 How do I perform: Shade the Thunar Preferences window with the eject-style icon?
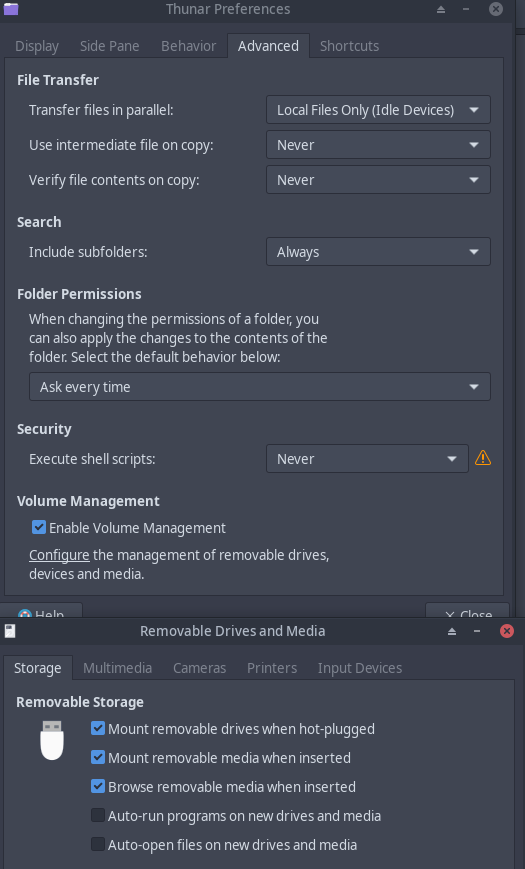(441, 9)
